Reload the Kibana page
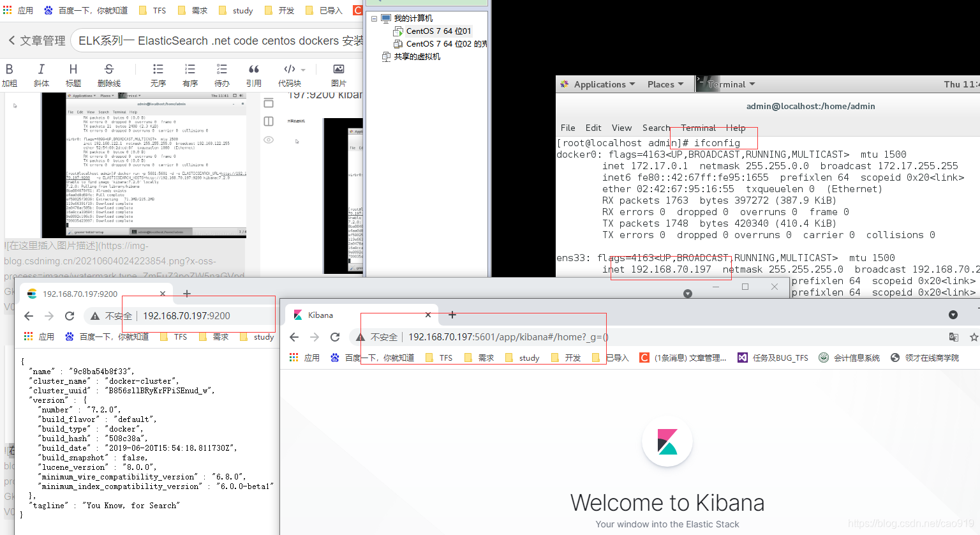 (x=335, y=337)
